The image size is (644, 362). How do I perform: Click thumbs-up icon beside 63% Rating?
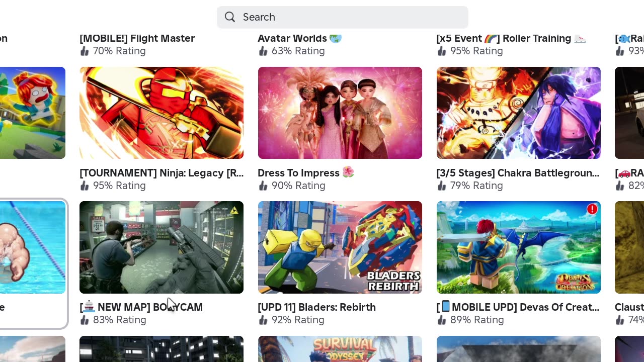click(263, 51)
